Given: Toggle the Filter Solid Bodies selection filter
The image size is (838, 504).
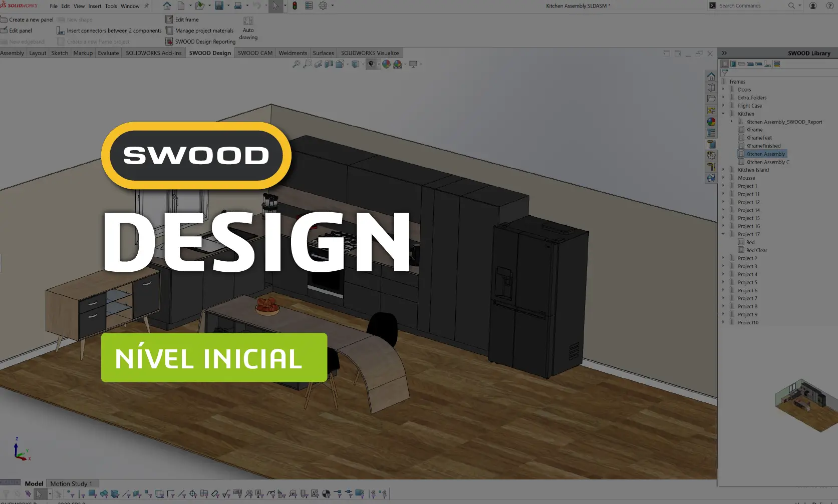Looking at the screenshot, I should click(x=115, y=494).
